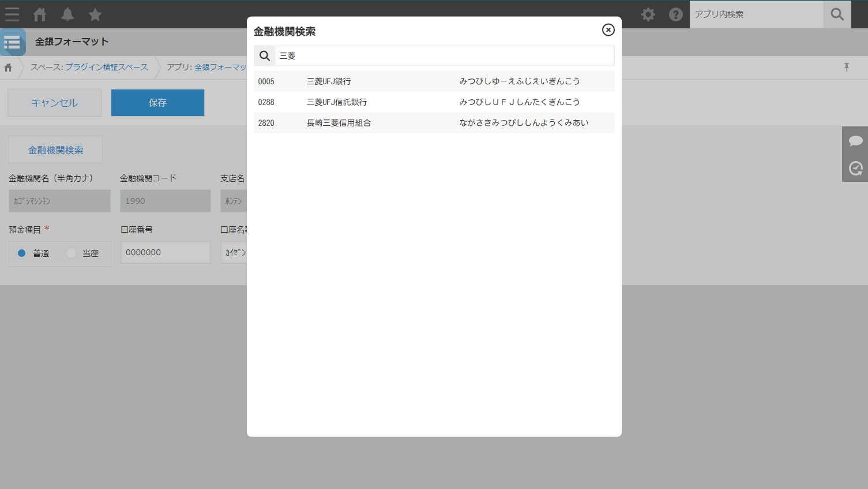Screen dimensions: 868x489
Task: Click the dialog search magnifier icon
Action: point(265,56)
